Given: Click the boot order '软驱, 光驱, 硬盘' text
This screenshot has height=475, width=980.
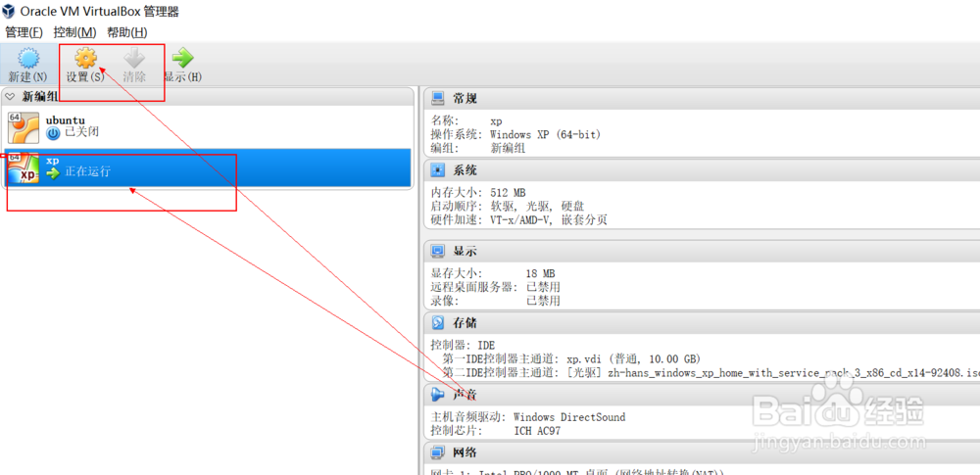Looking at the screenshot, I should point(537,207).
